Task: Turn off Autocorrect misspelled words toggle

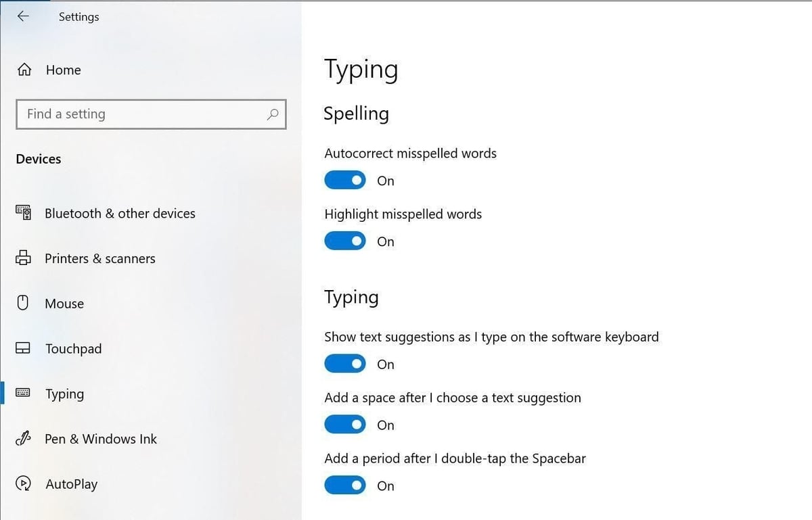Action: pyautogui.click(x=345, y=181)
